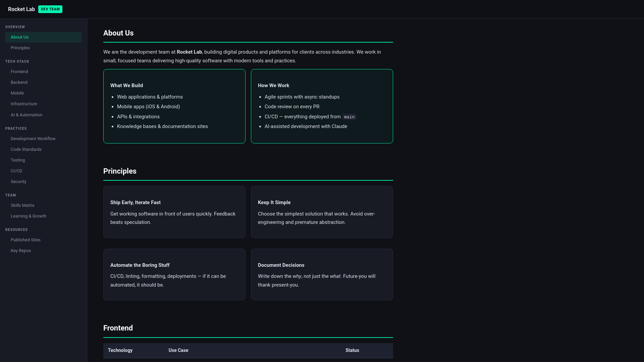Open the Mobile sidebar link
Image resolution: width=644 pixels, height=362 pixels.
43,93
